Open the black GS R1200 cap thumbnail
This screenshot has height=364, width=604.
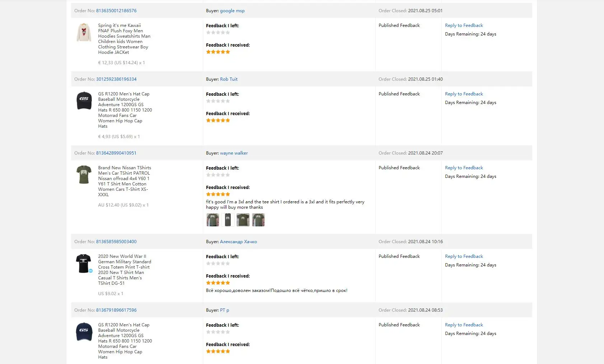[x=84, y=101]
